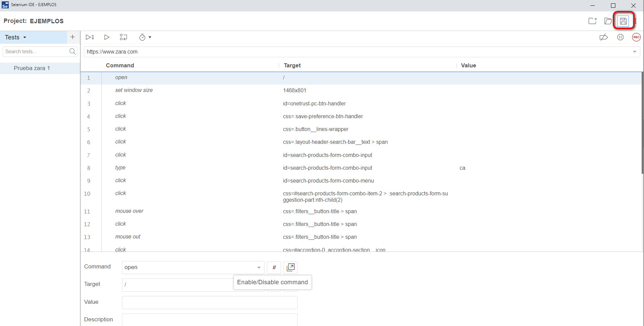
Task: Click the Search tests input field
Action: point(35,52)
